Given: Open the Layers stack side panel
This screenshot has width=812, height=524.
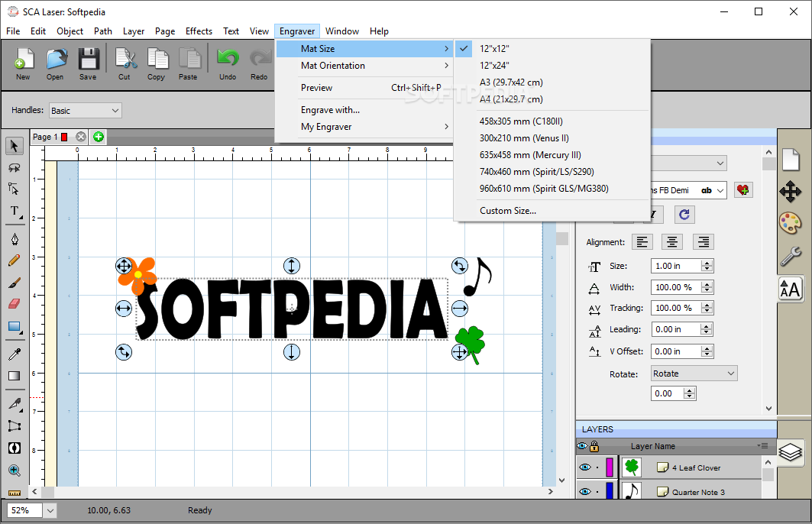Looking at the screenshot, I should tap(791, 452).
